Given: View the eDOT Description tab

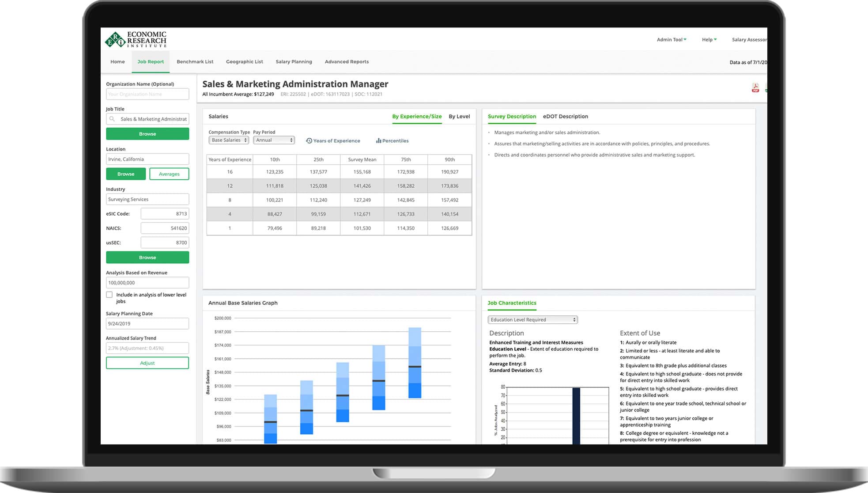Looking at the screenshot, I should coord(565,116).
